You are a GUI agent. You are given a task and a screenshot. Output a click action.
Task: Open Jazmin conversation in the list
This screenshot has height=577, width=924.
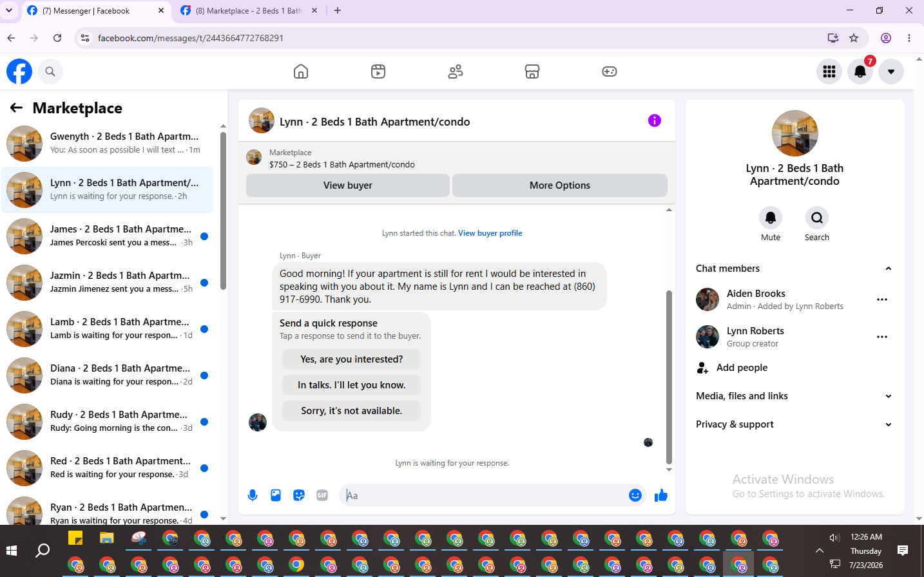[108, 282]
